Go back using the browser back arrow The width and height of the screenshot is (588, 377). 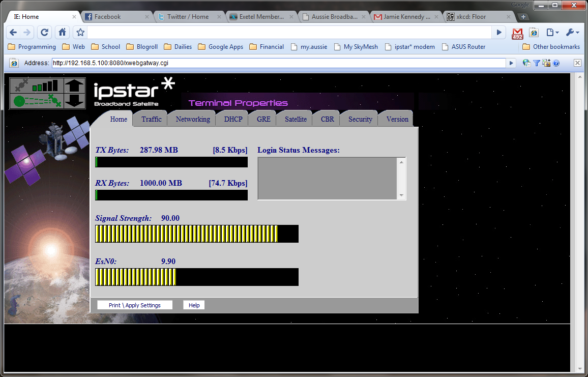[13, 32]
